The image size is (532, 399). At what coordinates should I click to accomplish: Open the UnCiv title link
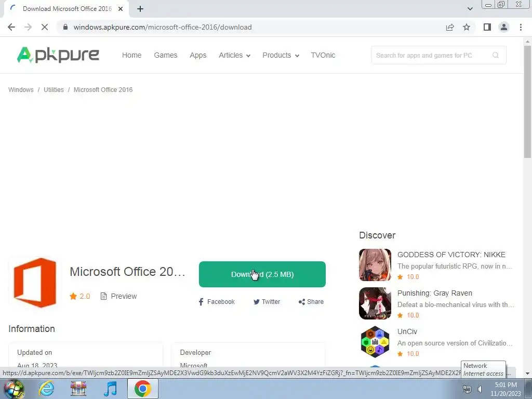click(407, 331)
